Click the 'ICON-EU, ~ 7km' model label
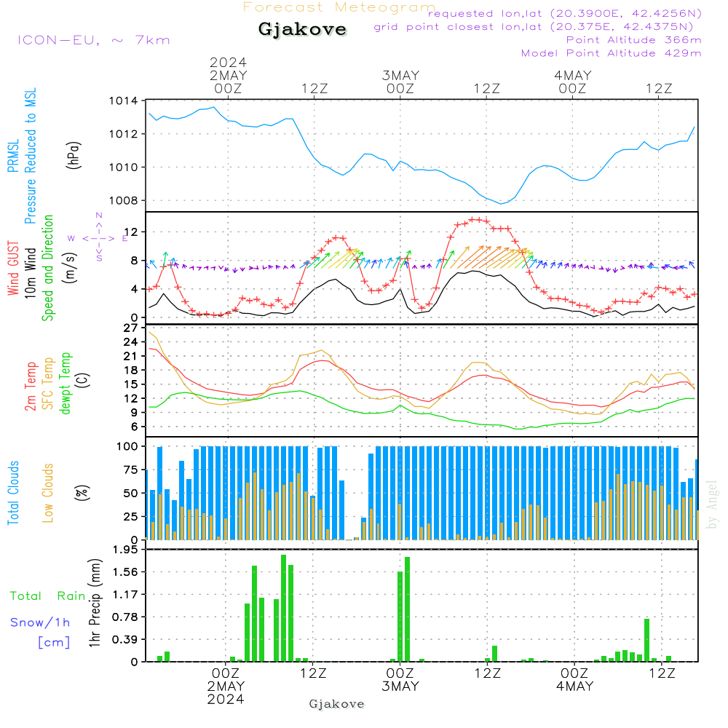Viewport: 728px width, 728px height. coord(94,40)
